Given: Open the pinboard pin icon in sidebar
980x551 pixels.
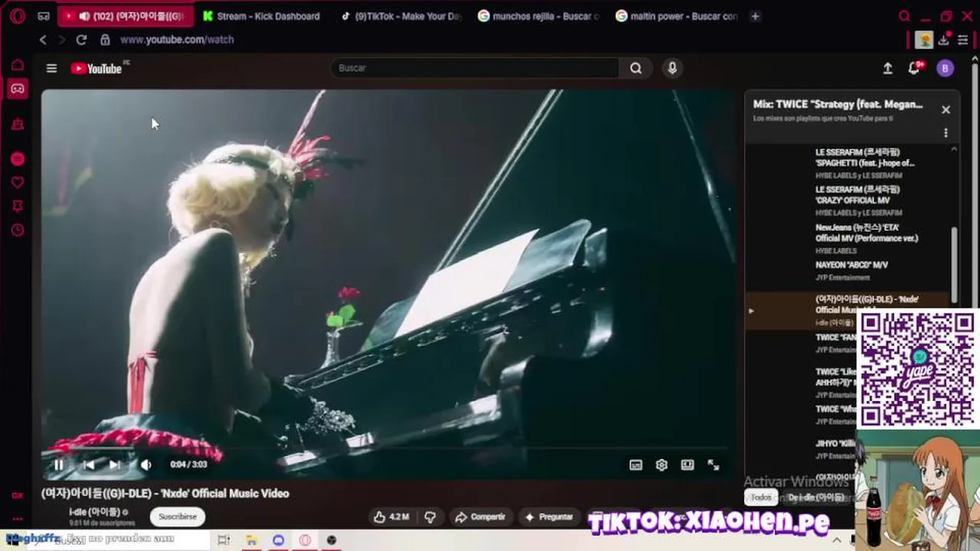Looking at the screenshot, I should (x=17, y=206).
